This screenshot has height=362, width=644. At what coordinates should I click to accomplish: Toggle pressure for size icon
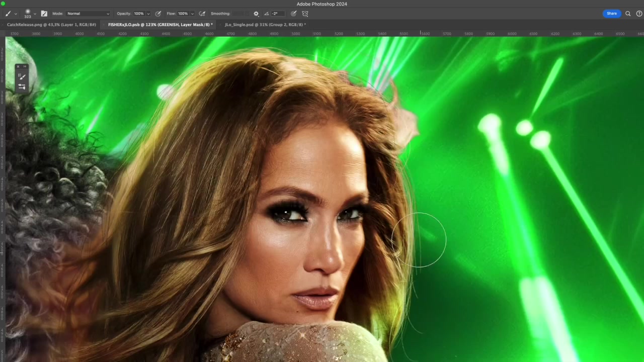(294, 14)
